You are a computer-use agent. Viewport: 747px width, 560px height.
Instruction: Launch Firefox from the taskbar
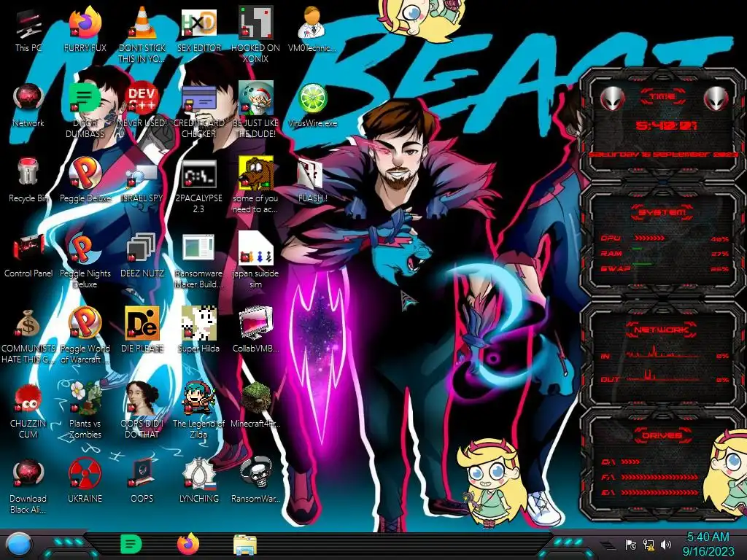(188, 544)
